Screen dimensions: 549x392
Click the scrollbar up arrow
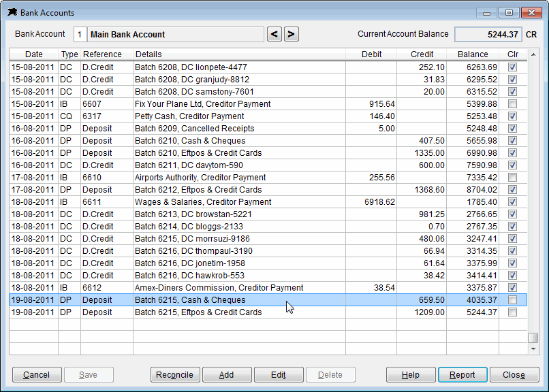coord(533,54)
